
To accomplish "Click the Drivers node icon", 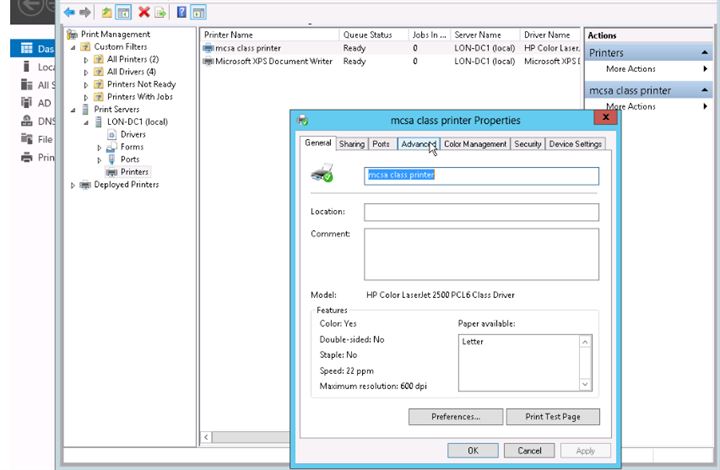I will pyautogui.click(x=112, y=134).
